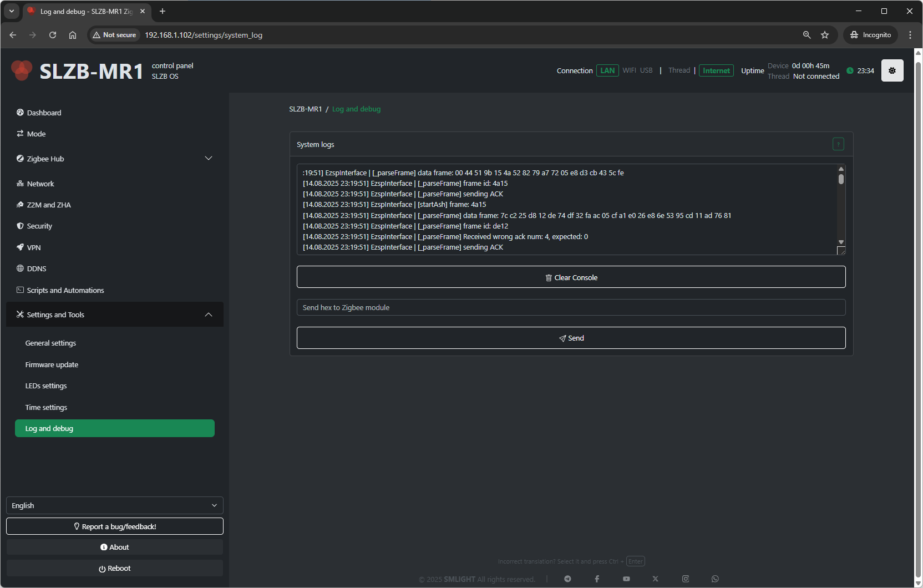Open the help icon in System logs

pos(838,144)
